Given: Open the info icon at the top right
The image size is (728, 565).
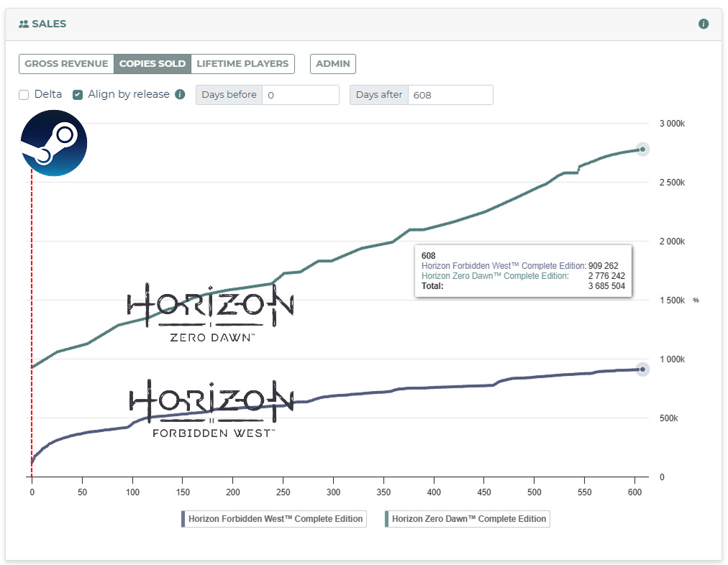Looking at the screenshot, I should pos(704,22).
